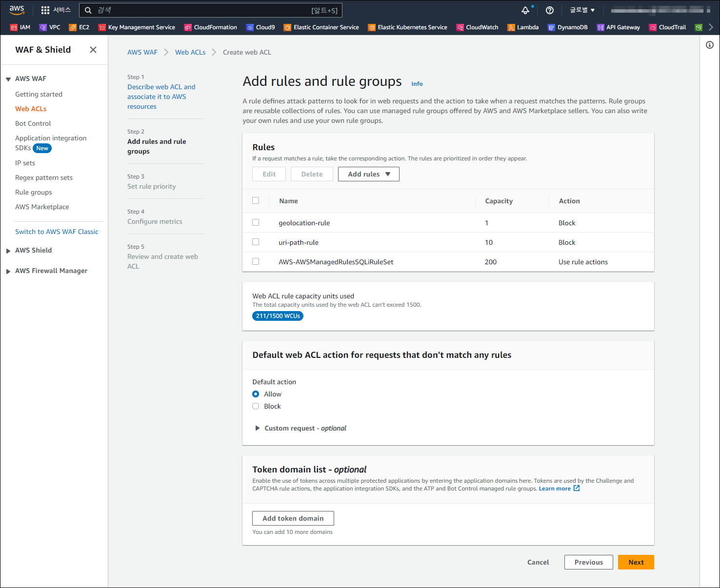
Task: Open Lambda shortcut
Action: pos(523,27)
